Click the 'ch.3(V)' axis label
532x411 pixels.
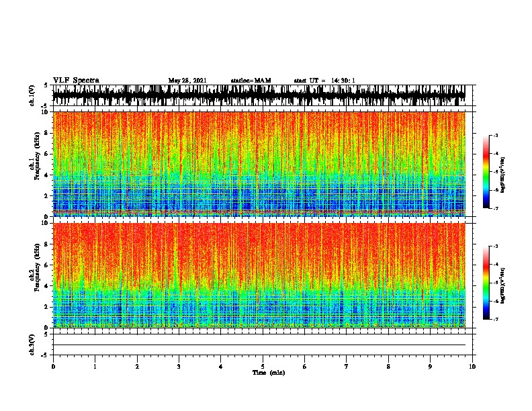(32, 345)
